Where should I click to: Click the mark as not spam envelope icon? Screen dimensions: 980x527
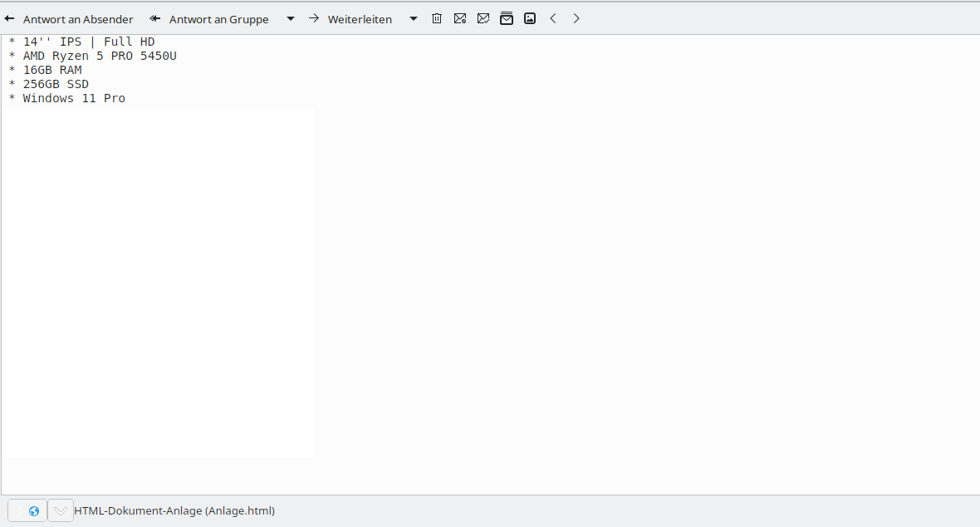point(483,18)
